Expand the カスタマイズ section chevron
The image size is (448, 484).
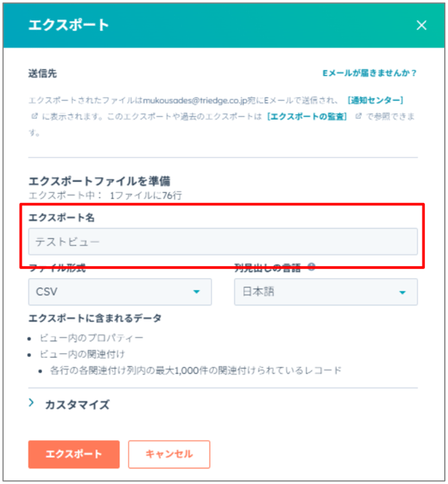pyautogui.click(x=31, y=403)
